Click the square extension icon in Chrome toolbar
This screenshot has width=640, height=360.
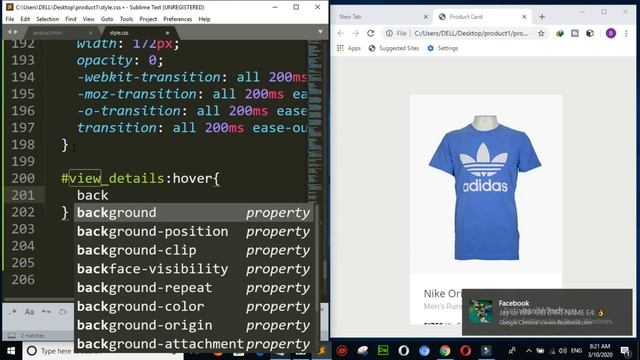point(575,33)
